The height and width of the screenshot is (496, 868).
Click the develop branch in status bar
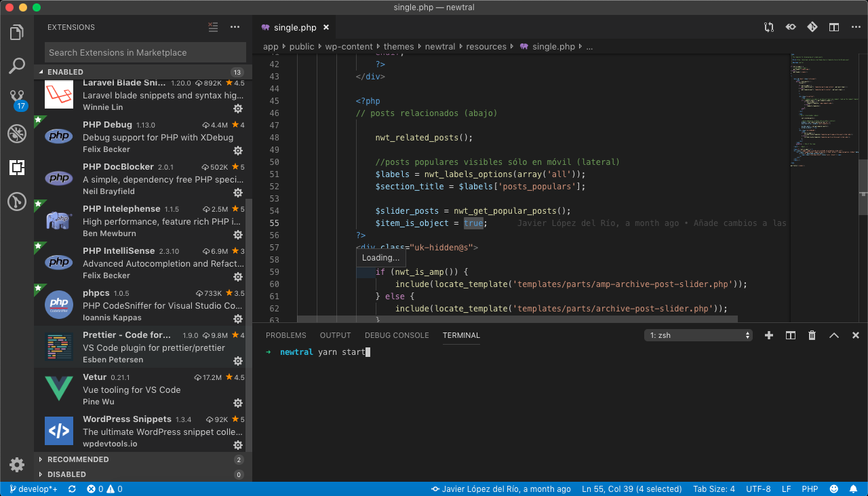[x=34, y=489]
